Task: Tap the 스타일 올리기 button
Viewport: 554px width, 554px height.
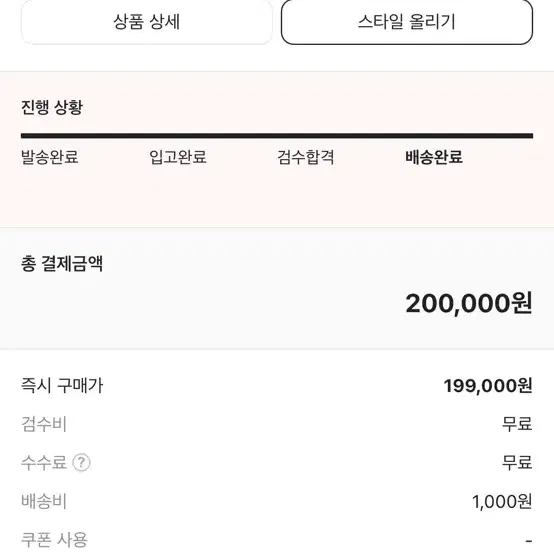Action: coord(407,22)
